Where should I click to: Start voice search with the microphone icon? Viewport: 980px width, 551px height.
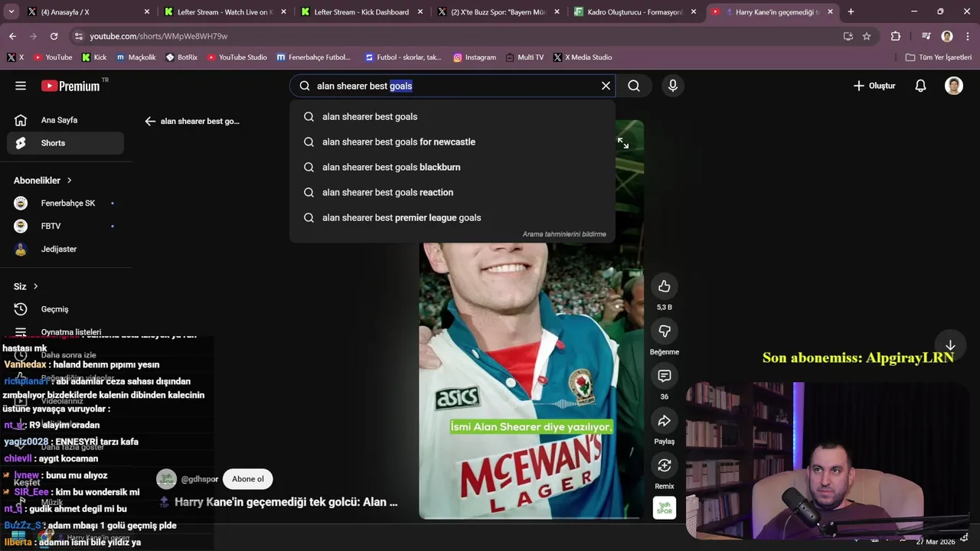[x=673, y=86]
